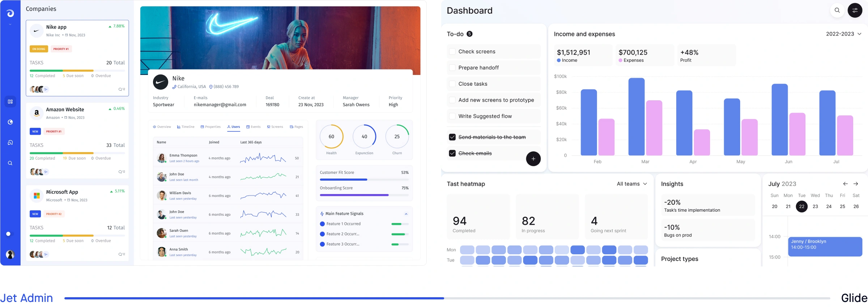Image resolution: width=868 pixels, height=307 pixels.
Task: Click the PRIORITY #2 tag on Microsoft App
Action: pyautogui.click(x=54, y=214)
